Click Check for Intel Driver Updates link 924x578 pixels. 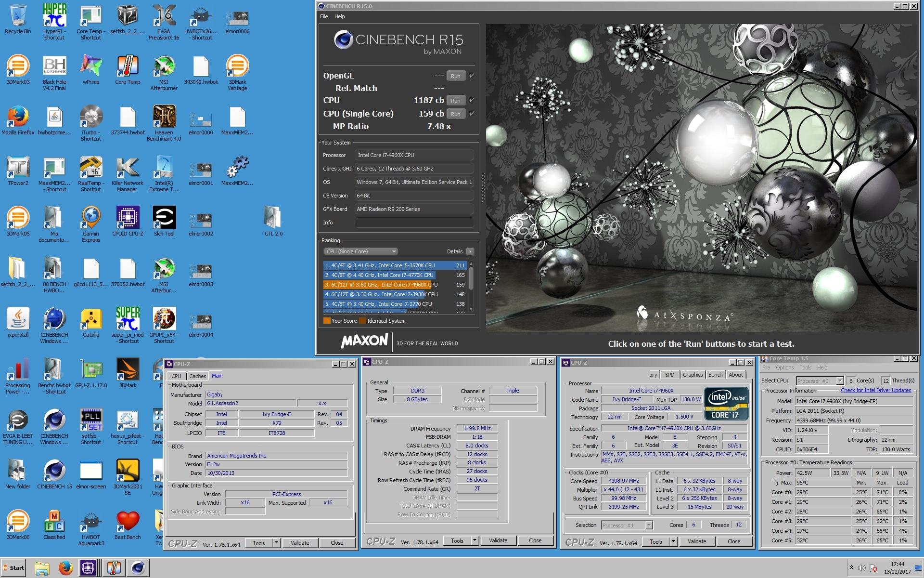point(875,390)
